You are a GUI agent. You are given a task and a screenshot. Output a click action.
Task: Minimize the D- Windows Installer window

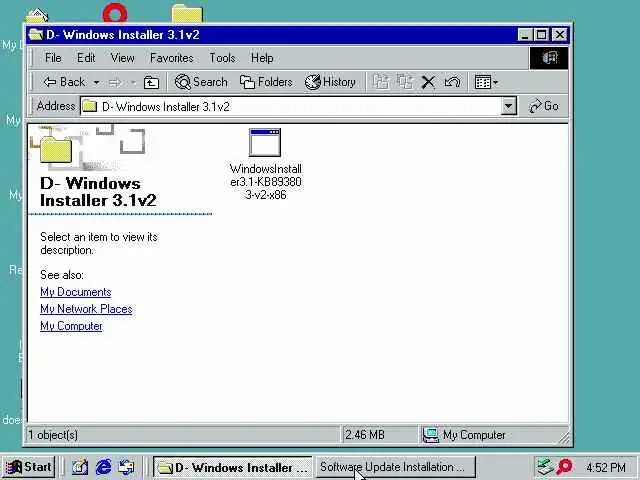[524, 35]
